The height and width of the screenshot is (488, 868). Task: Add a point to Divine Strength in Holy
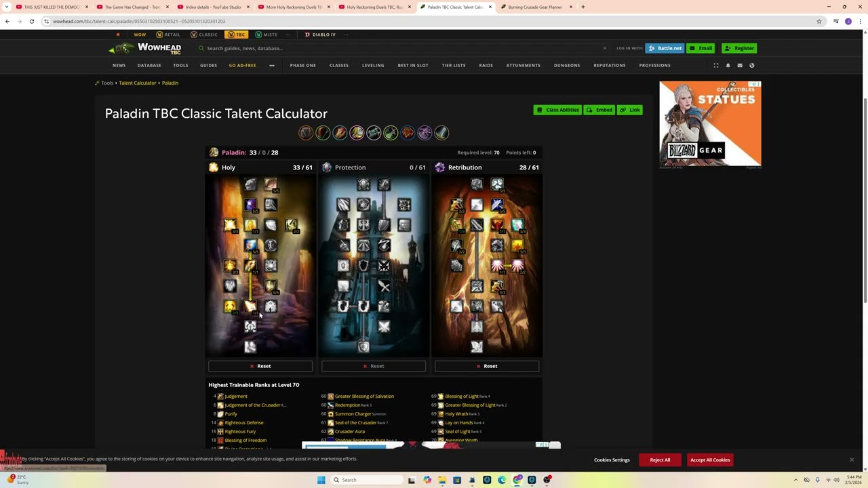click(250, 184)
